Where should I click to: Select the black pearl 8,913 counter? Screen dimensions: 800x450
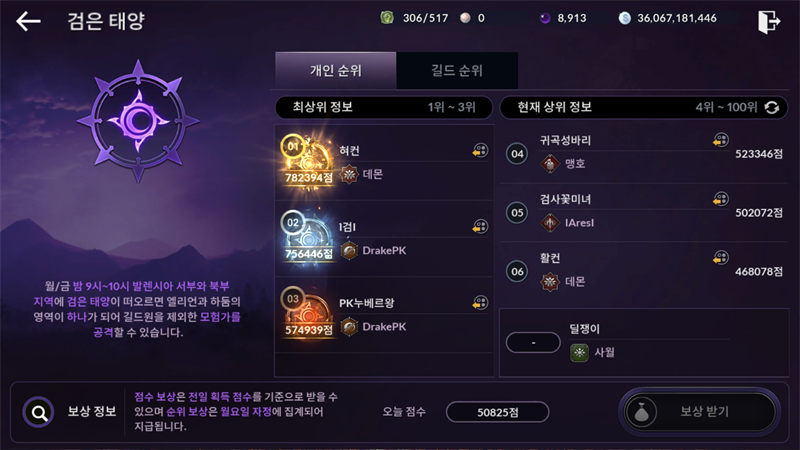pos(563,18)
